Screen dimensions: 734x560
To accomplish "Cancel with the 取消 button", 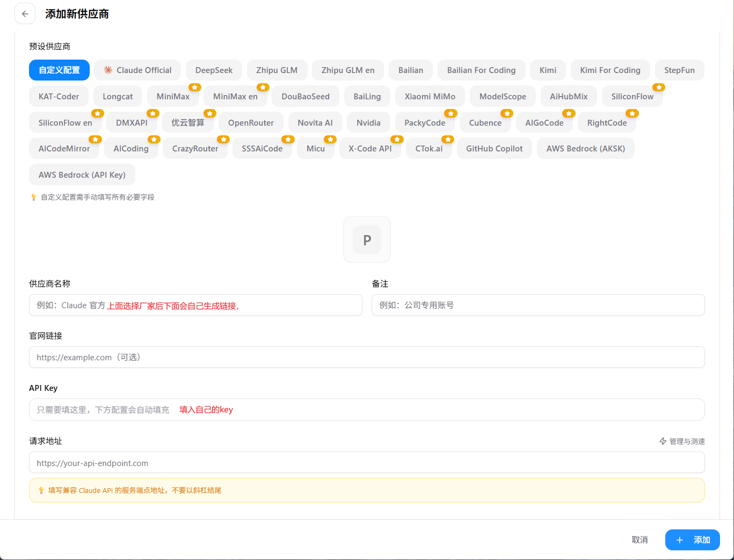I will (639, 540).
